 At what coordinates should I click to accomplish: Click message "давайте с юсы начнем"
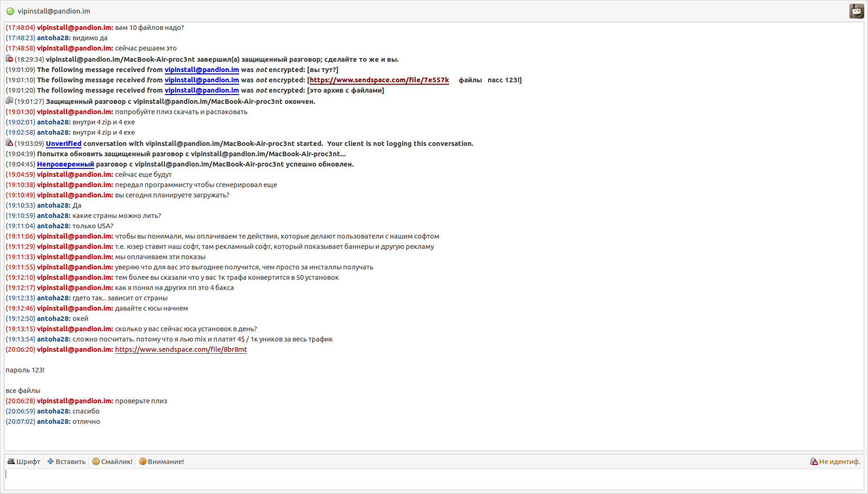(152, 308)
